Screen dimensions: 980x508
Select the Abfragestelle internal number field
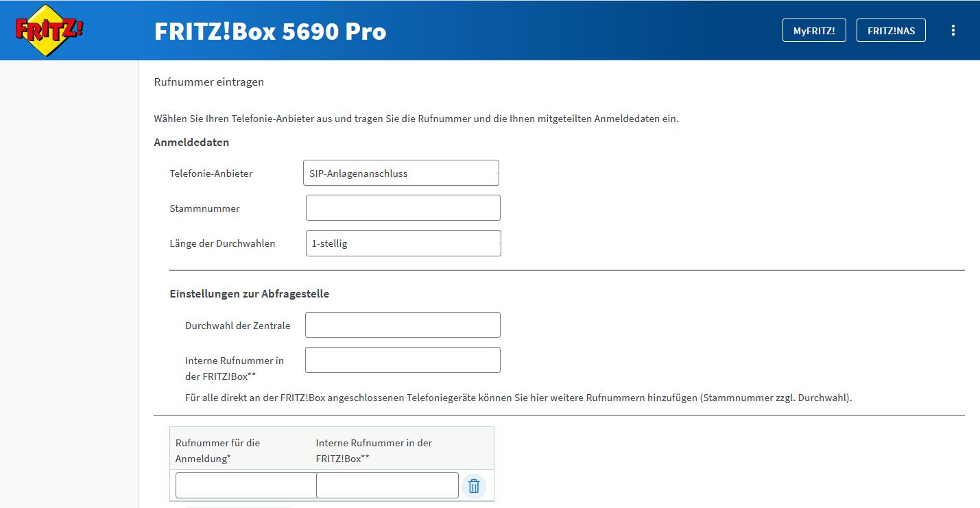[x=403, y=360]
